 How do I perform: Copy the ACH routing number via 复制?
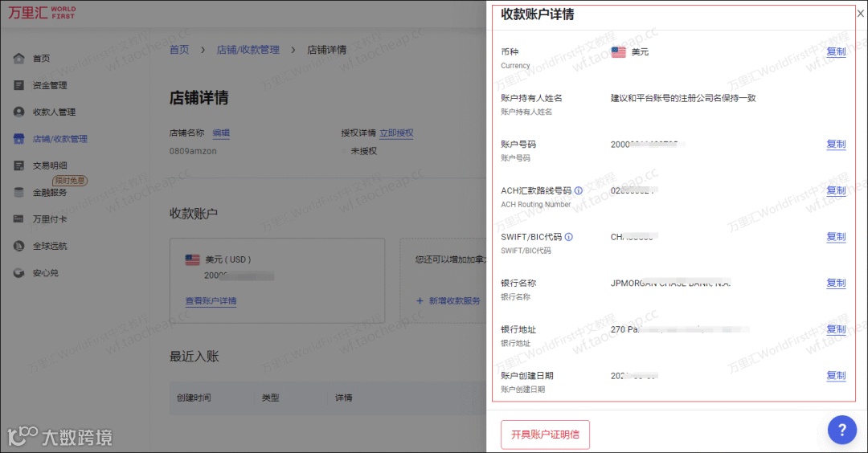(836, 190)
